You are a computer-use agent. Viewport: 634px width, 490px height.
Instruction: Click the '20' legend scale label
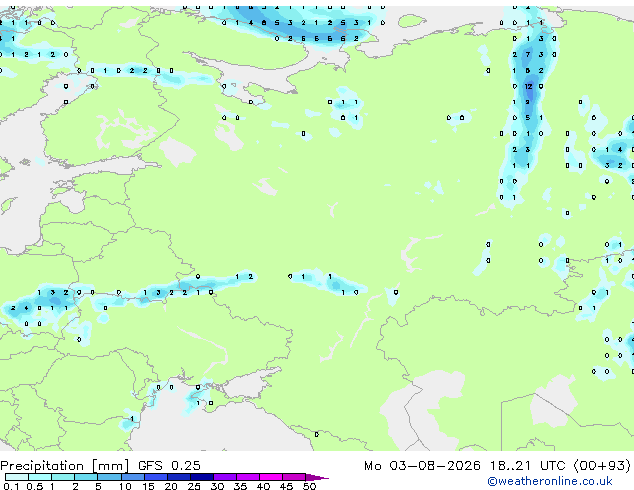(171, 486)
